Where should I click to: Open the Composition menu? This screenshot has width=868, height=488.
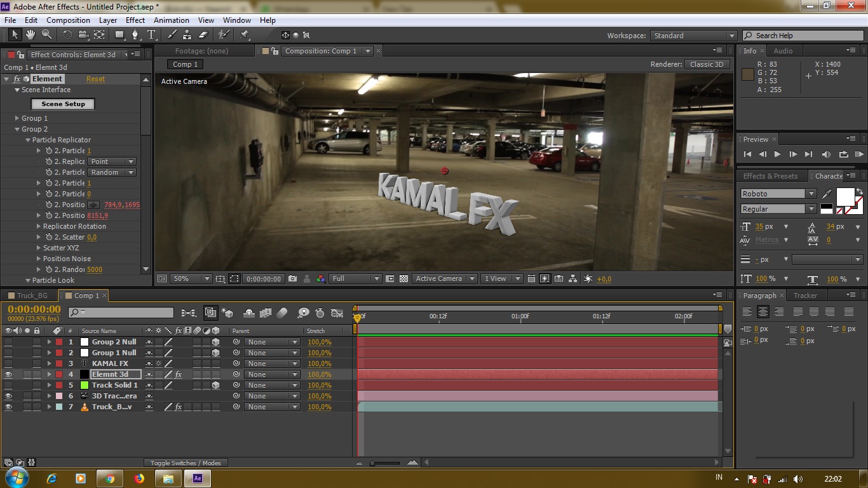click(x=69, y=20)
